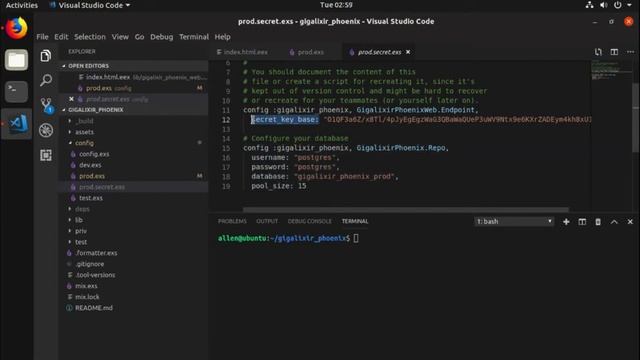Open .tool-versions file
Image resolution: width=640 pixels, height=360 pixels.
tap(95, 275)
